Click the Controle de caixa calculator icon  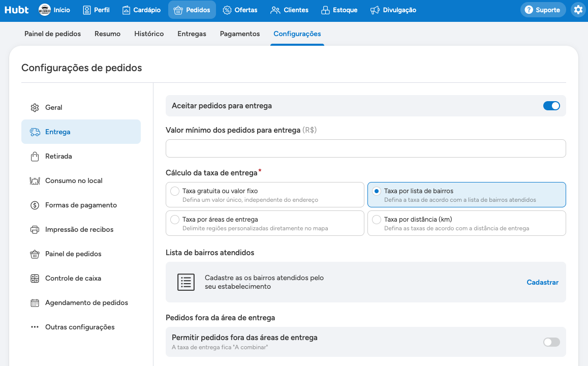35,278
